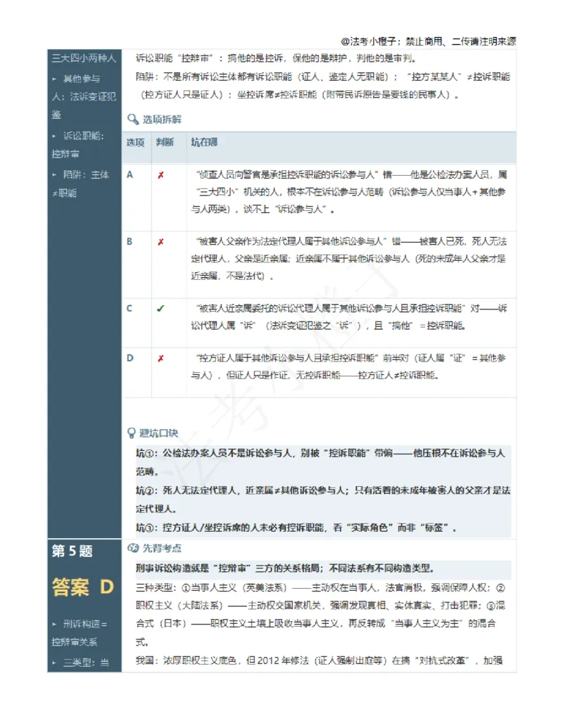Select the 避坑口诀 section heading
Image resolution: width=563 pixels, height=728 pixels.
159,433
